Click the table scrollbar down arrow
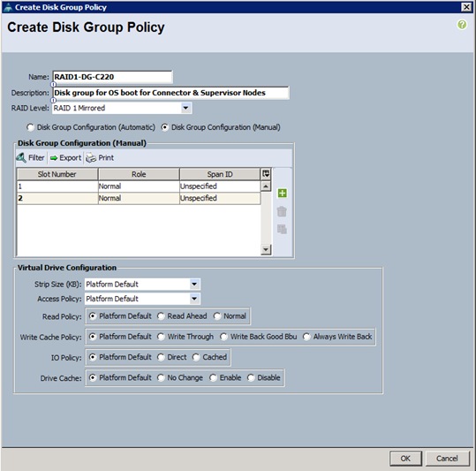The width and height of the screenshot is (476, 471). tap(266, 249)
